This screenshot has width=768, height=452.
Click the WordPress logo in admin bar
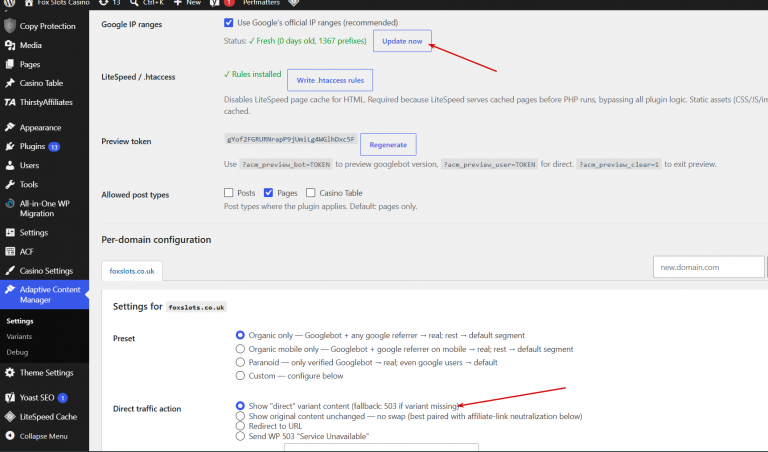[x=10, y=3]
